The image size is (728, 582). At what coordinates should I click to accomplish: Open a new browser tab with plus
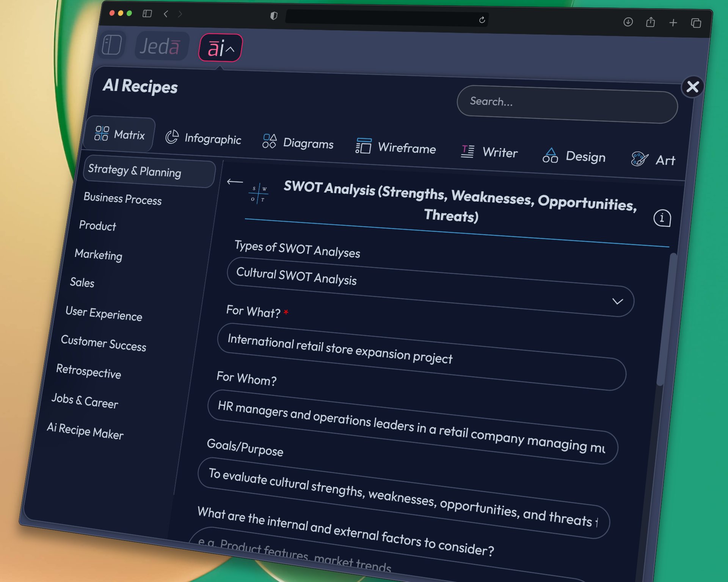point(673,23)
